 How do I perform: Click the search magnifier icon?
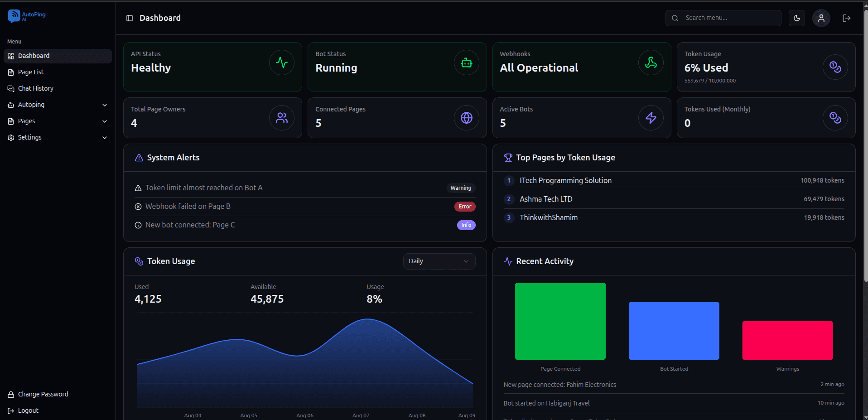(x=675, y=18)
